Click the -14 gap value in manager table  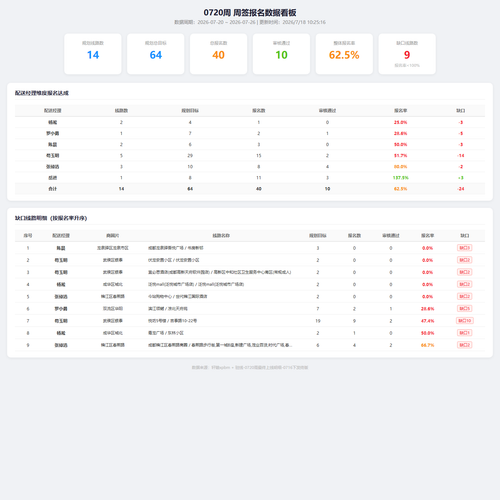click(x=461, y=156)
